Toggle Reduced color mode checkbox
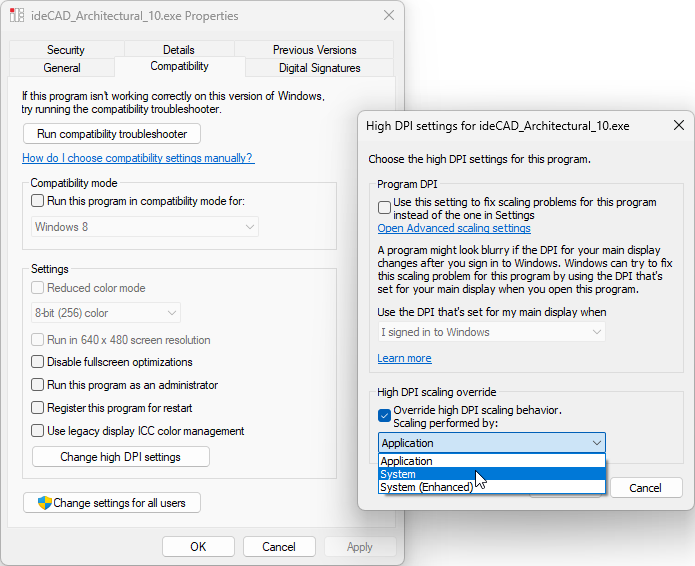 coord(38,288)
